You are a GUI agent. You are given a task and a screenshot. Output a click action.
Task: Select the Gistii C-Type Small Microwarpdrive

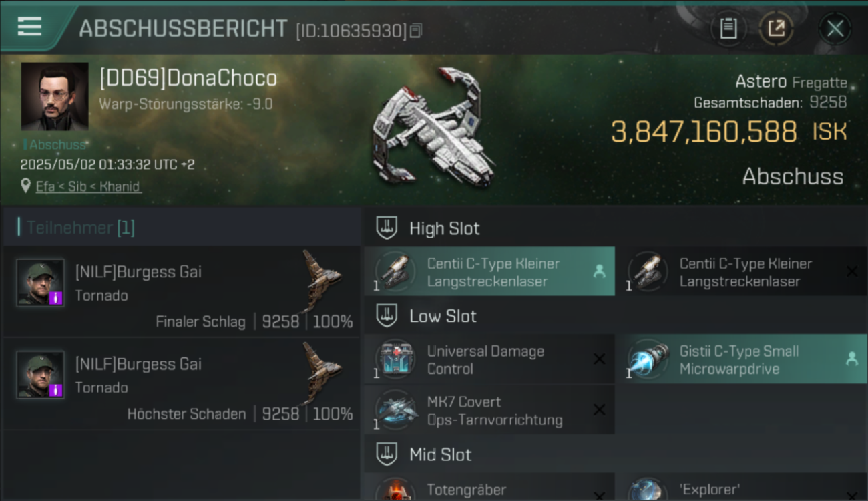tap(742, 359)
